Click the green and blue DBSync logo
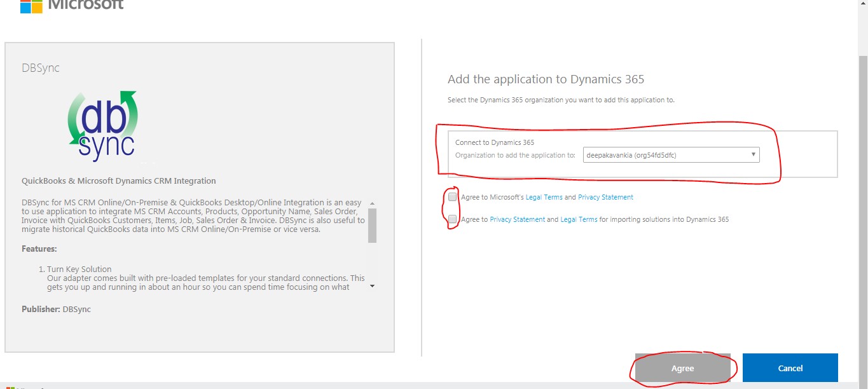The image size is (868, 389). coord(103,126)
